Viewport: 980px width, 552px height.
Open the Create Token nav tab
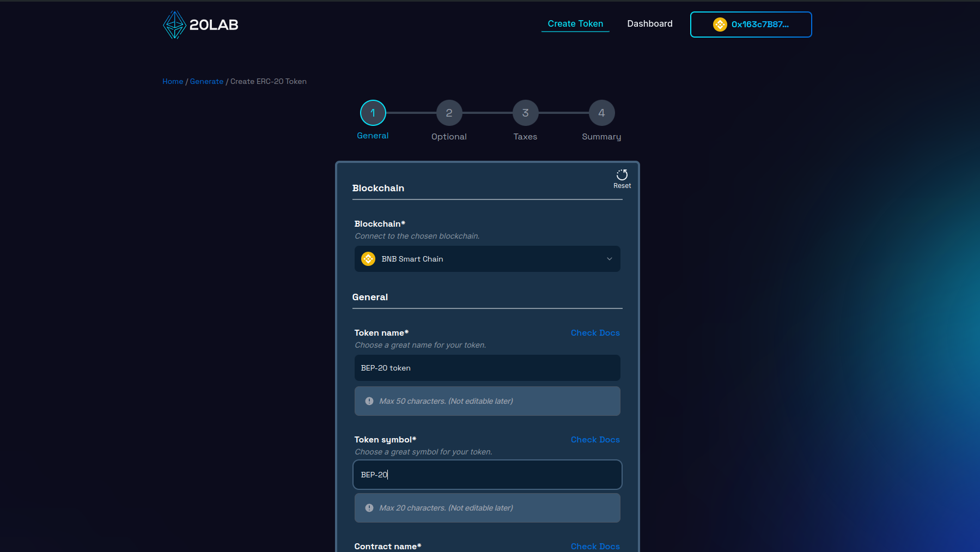(x=575, y=24)
